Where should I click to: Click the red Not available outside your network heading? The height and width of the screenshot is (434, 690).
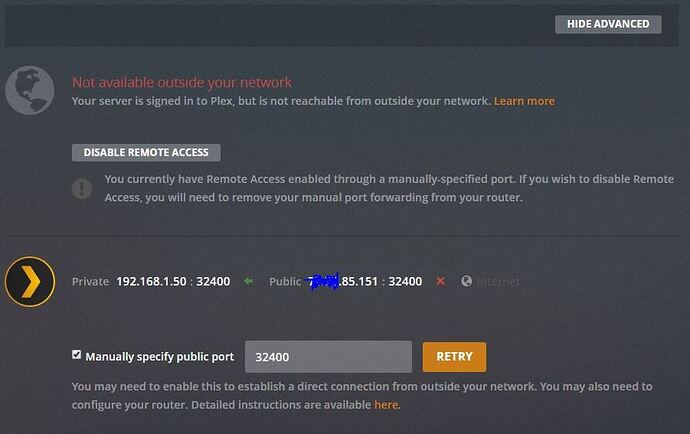coord(182,82)
